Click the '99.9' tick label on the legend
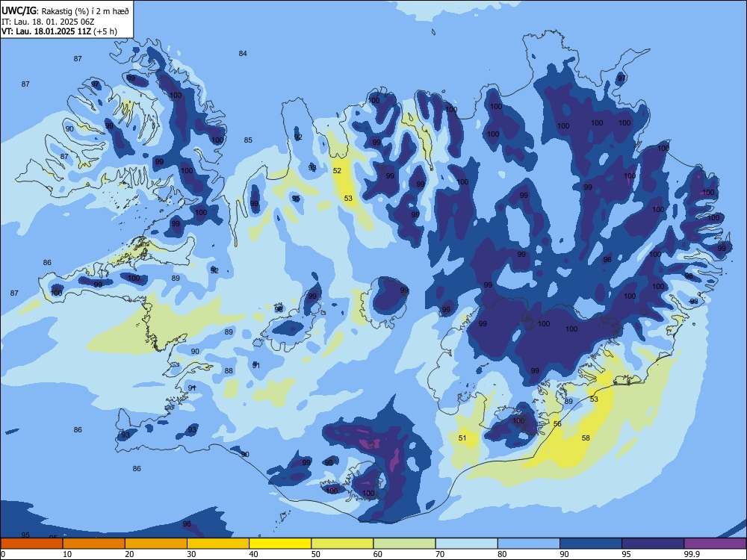 click(x=692, y=554)
